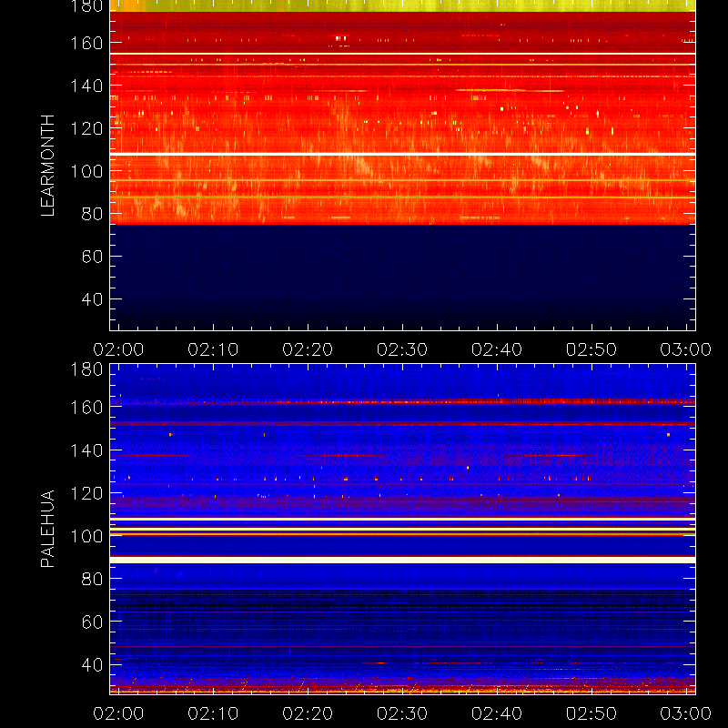Click Learmonth frequency label 60

(x=92, y=257)
